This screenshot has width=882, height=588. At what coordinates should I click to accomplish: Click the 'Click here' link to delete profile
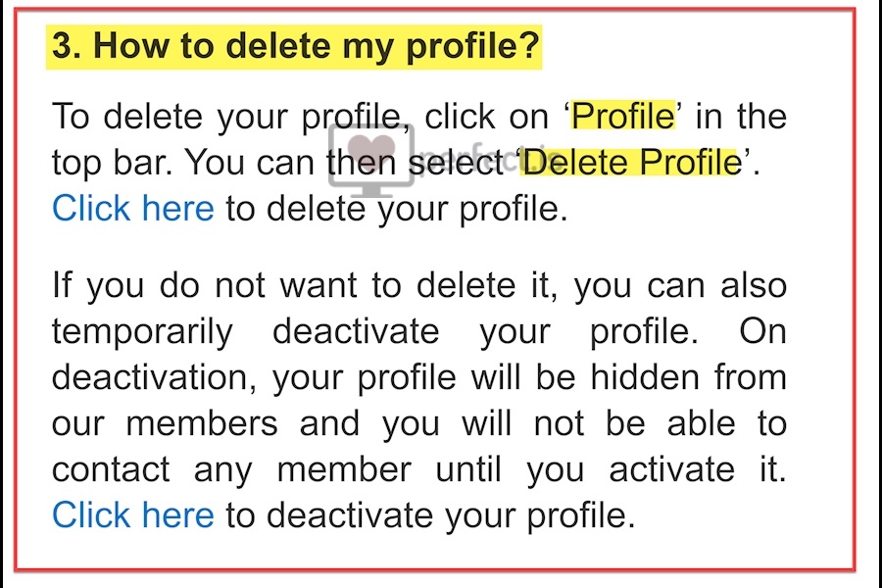pos(132,209)
